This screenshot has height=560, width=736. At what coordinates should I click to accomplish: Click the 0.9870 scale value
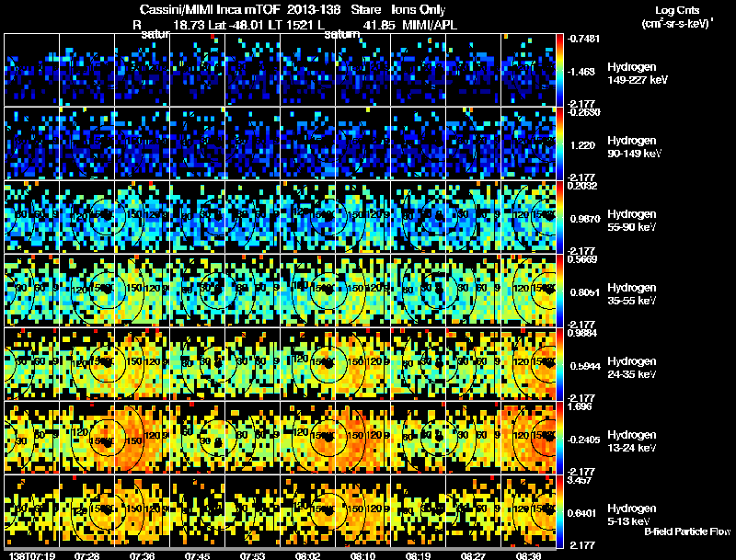[x=584, y=219]
